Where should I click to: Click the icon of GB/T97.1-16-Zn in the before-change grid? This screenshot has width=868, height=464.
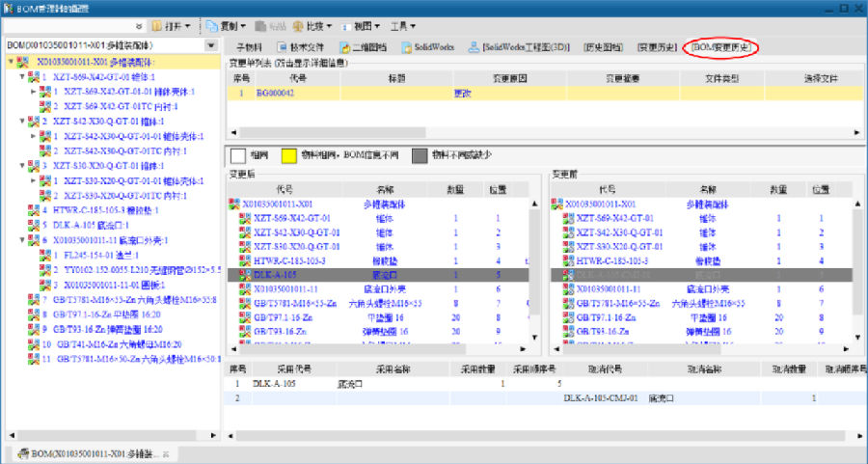coord(568,317)
